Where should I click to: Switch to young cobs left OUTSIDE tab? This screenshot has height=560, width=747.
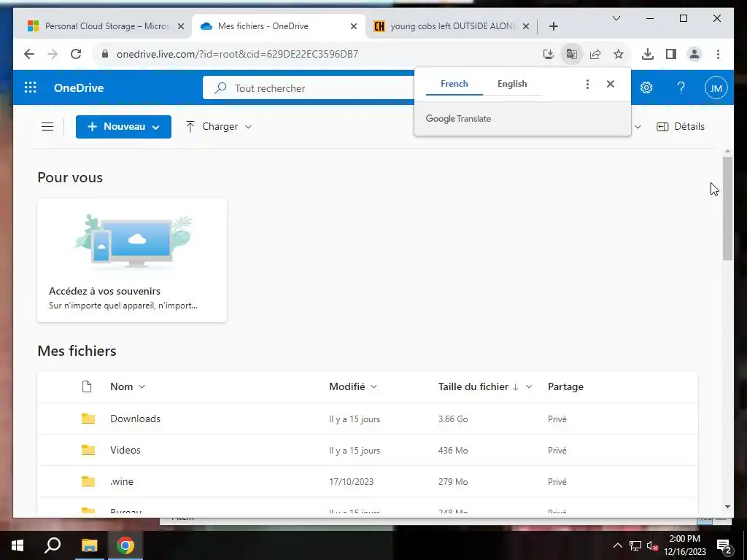452,26
